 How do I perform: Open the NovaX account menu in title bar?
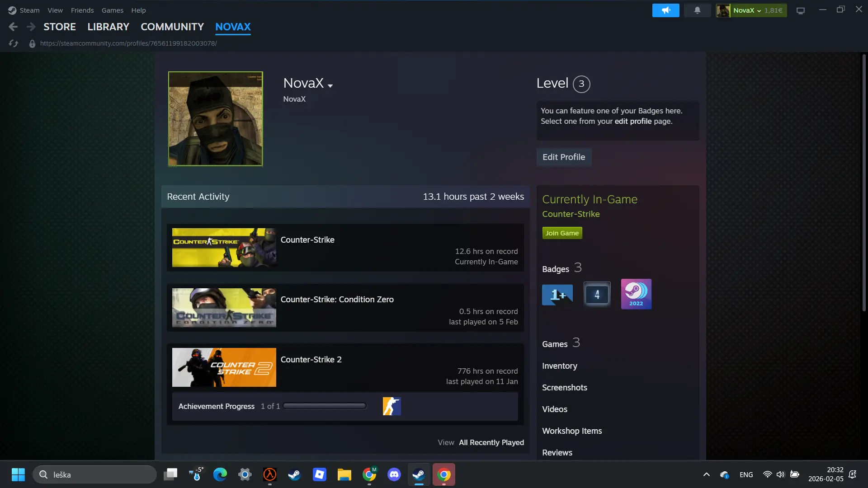[x=751, y=10]
